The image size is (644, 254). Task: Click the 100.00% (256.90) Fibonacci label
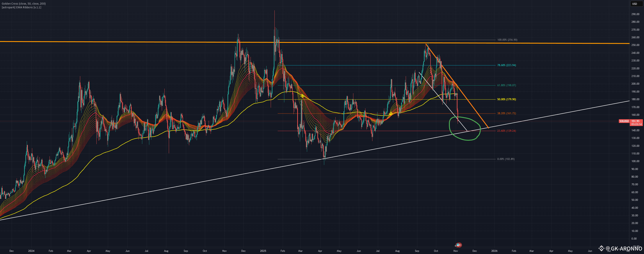click(507, 40)
